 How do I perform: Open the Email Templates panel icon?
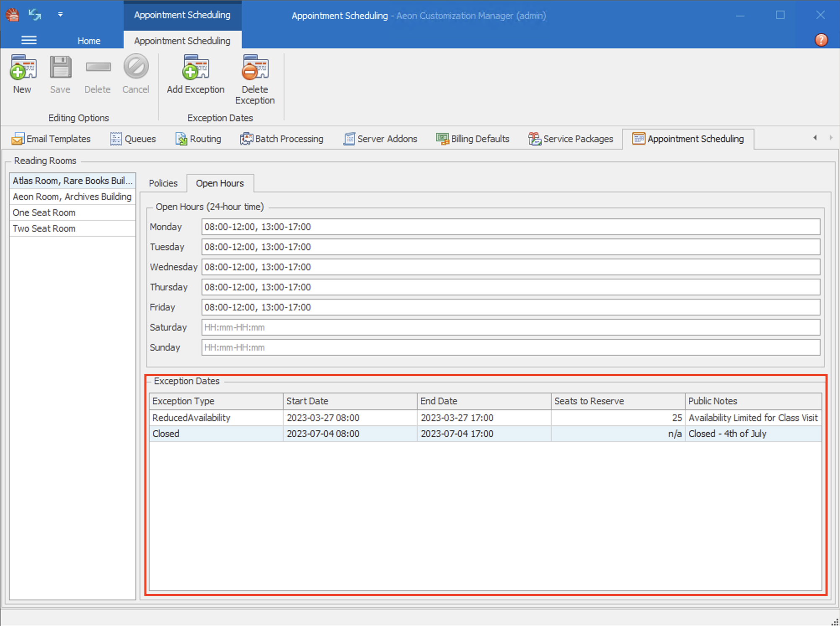point(18,138)
